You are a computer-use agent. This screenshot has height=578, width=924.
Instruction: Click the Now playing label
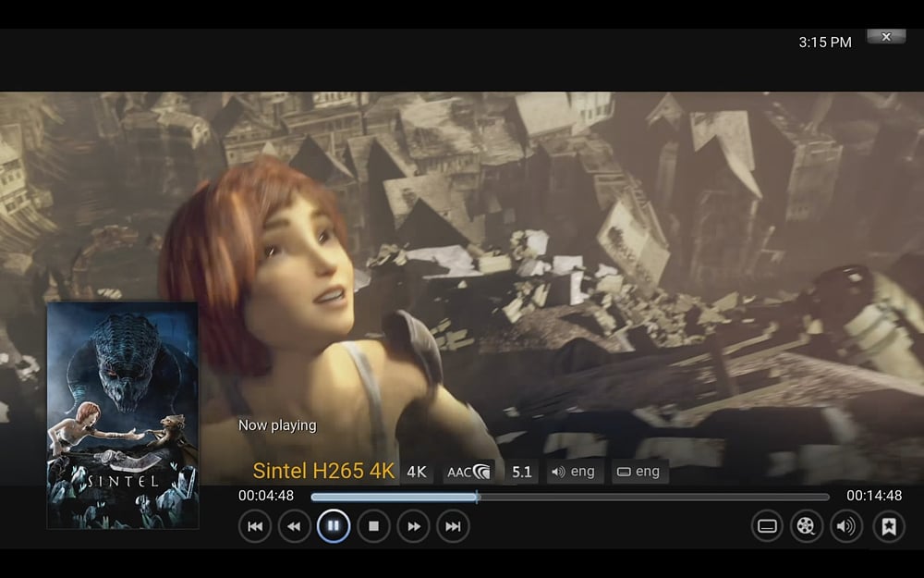click(x=277, y=424)
